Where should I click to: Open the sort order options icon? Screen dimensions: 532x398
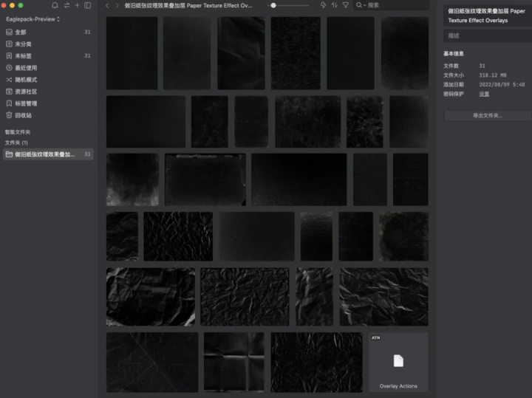click(334, 5)
